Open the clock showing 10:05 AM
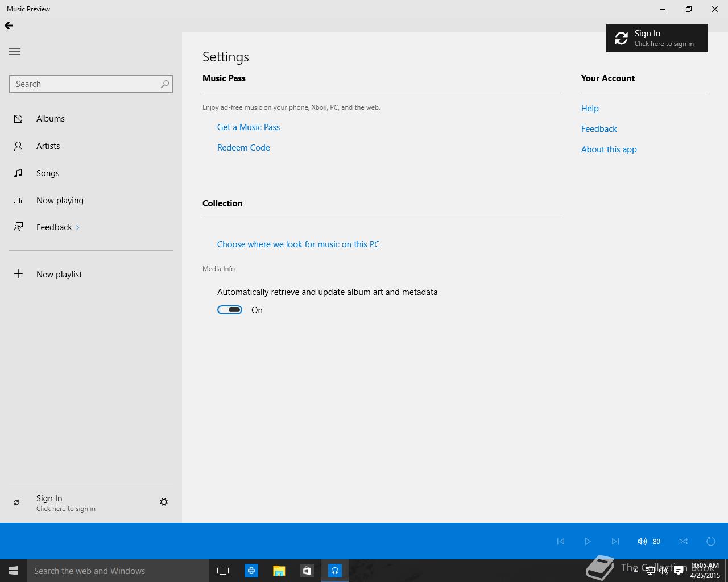Image resolution: width=728 pixels, height=582 pixels. pos(705,571)
